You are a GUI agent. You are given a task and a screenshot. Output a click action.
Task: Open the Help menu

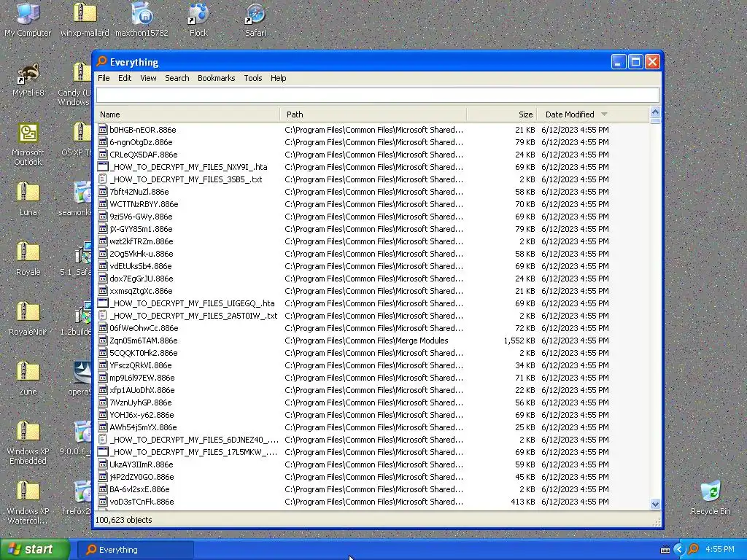coord(278,78)
